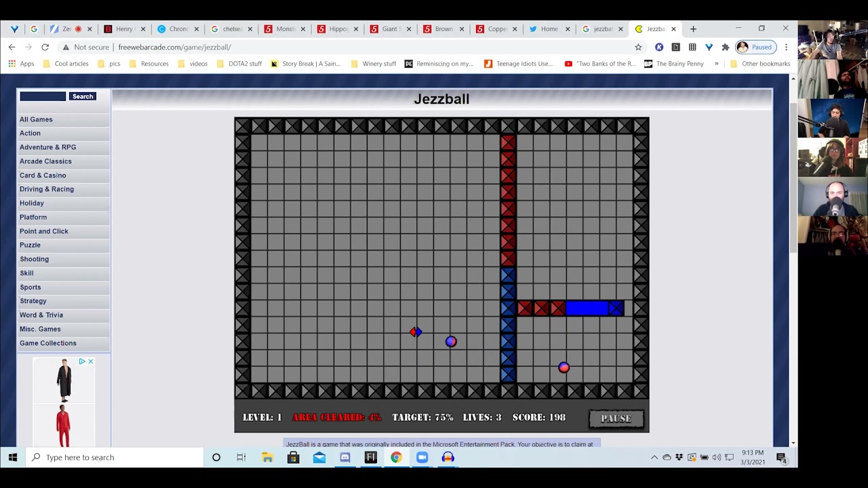Open the Strategy games category
Image resolution: width=868 pixels, height=488 pixels.
point(64,301)
